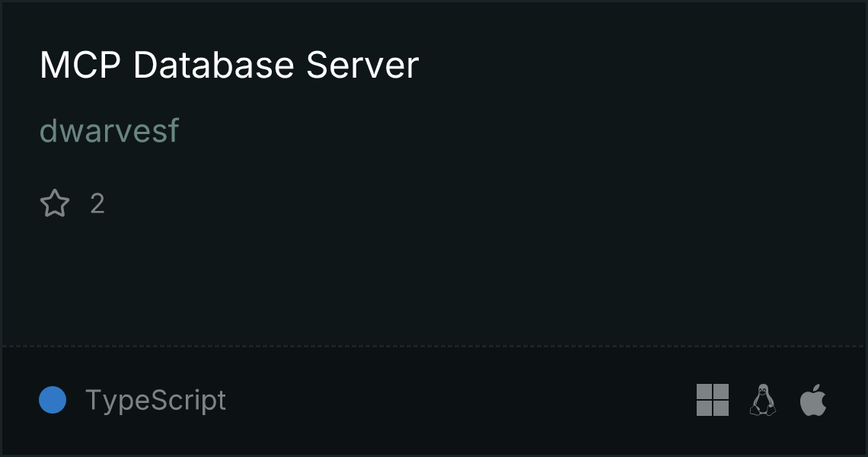This screenshot has height=457, width=868.
Task: Click the empty card body area
Action: [434, 277]
